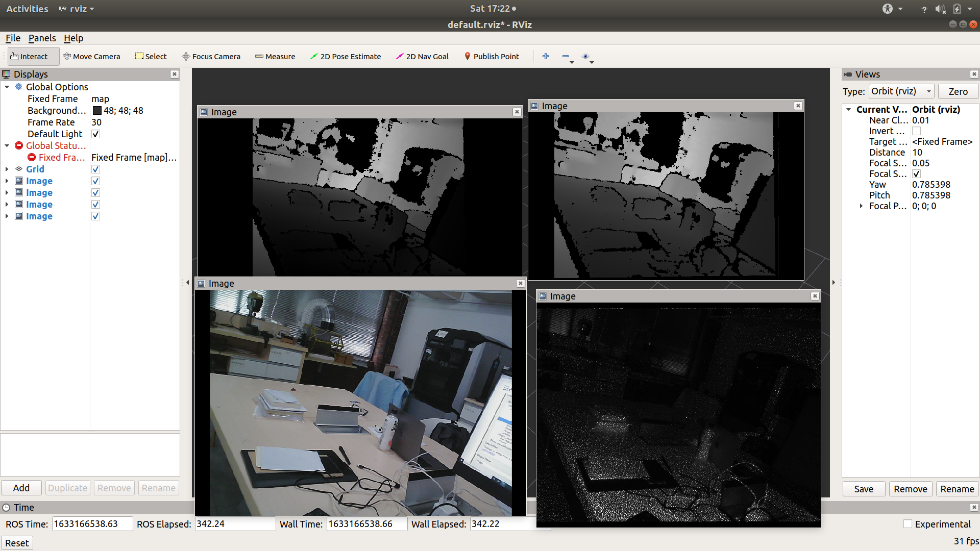Collapse the Global Status tree
The width and height of the screenshot is (980, 551).
[7, 146]
